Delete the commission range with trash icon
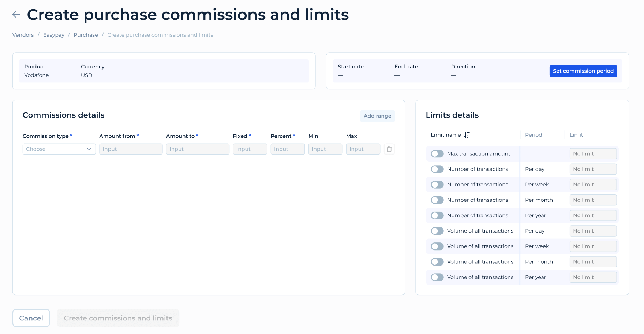The width and height of the screenshot is (644, 334). (x=389, y=149)
